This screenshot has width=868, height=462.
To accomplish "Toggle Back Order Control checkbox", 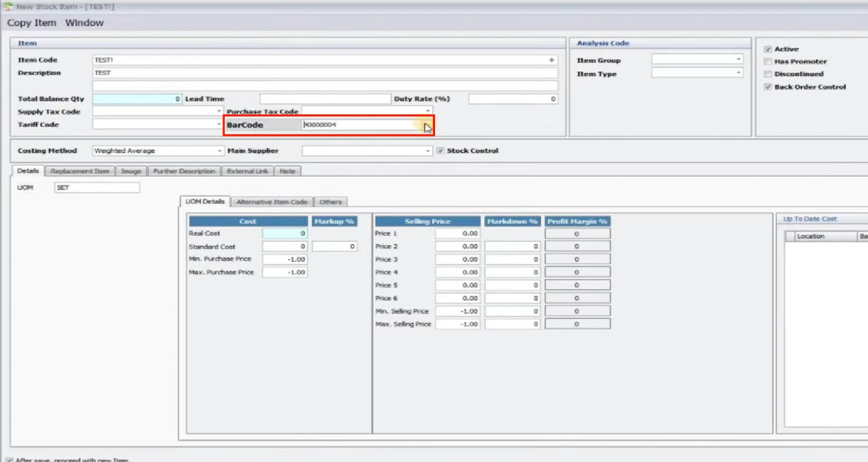I will click(768, 87).
